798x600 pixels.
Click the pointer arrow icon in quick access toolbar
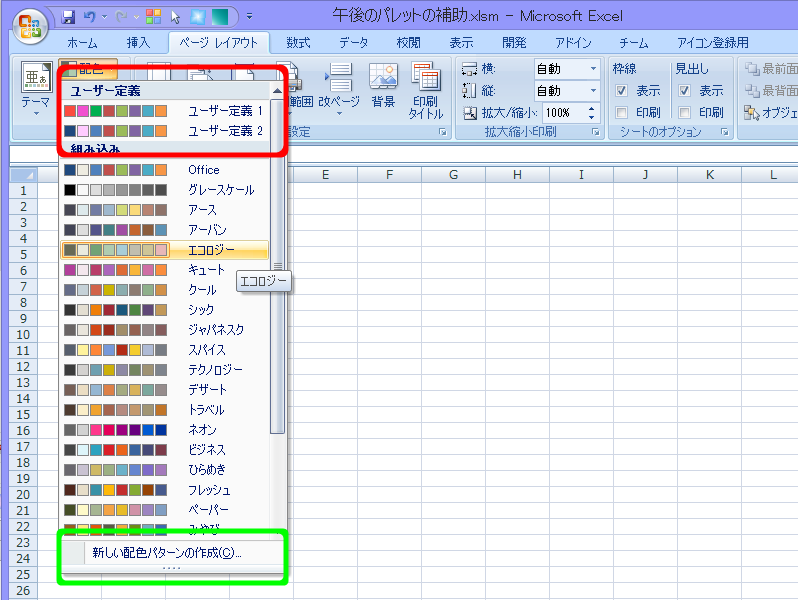(x=176, y=17)
